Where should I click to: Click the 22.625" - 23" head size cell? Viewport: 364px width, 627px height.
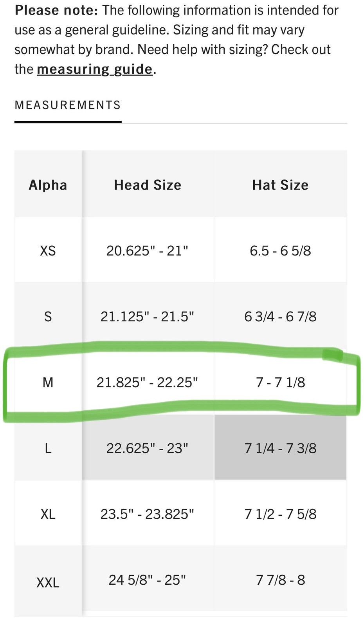click(148, 448)
